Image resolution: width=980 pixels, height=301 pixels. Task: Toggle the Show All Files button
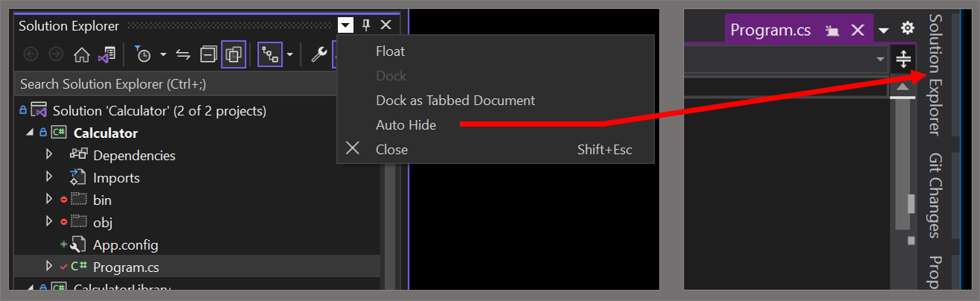coord(234,54)
